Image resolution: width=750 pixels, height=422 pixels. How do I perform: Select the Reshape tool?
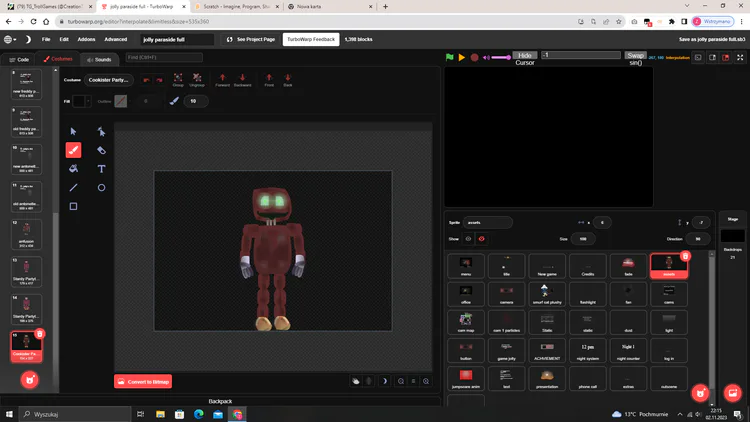[x=101, y=131]
